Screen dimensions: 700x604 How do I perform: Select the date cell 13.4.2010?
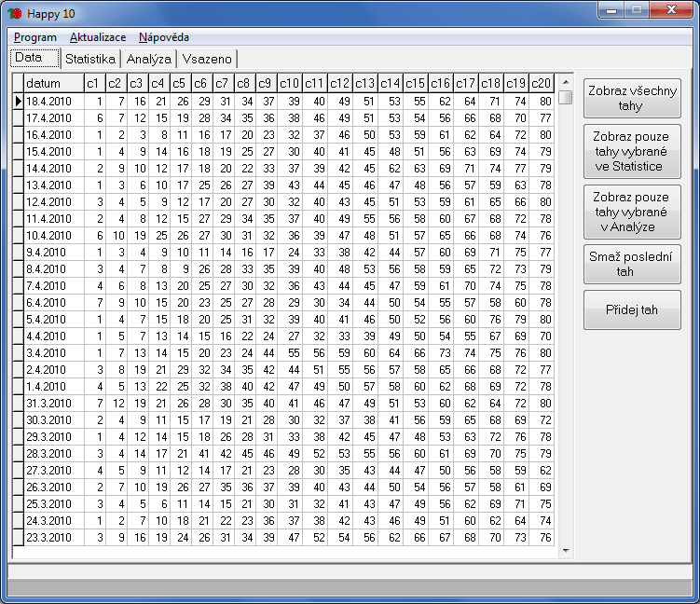[x=54, y=185]
